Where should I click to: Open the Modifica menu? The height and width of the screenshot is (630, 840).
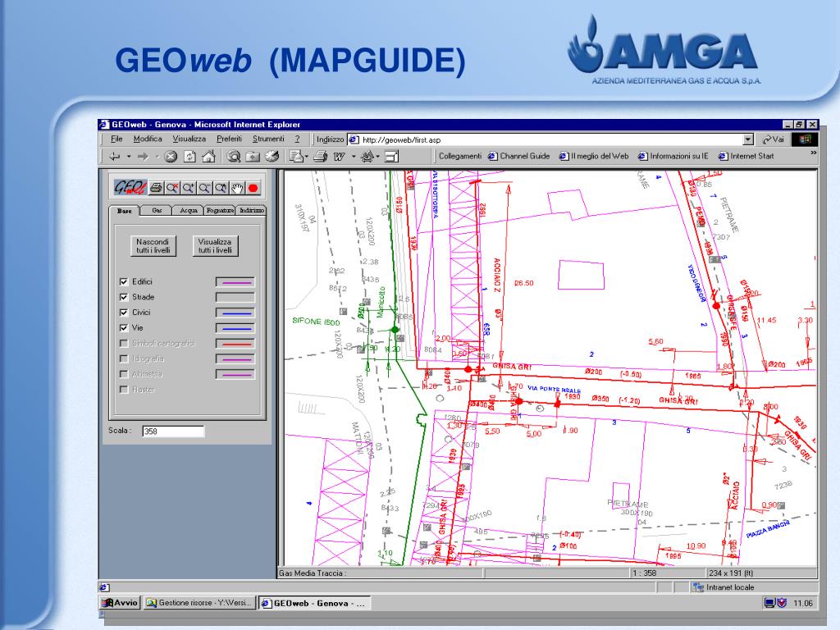pos(148,139)
